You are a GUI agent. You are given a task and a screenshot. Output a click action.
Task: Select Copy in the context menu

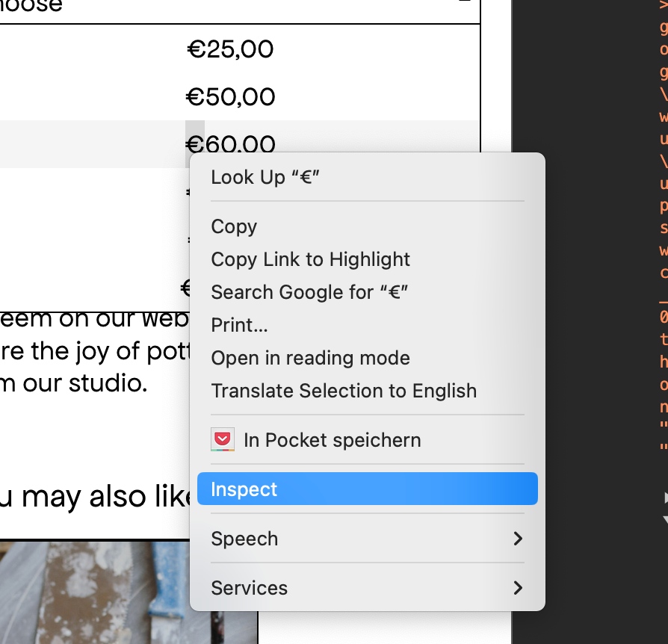234,226
